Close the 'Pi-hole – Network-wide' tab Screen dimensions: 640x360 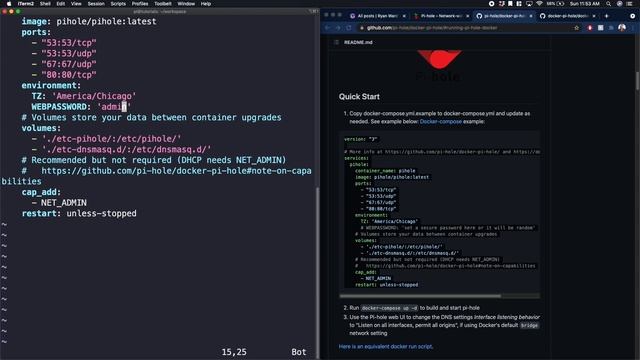click(468, 16)
